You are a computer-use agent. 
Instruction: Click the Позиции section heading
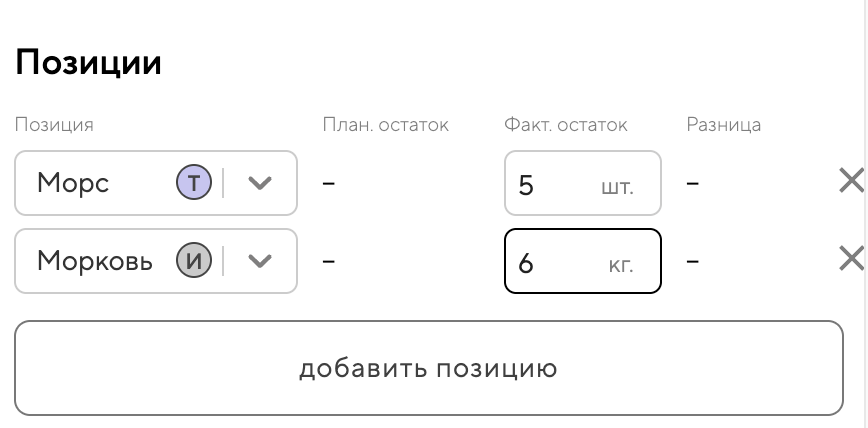88,63
